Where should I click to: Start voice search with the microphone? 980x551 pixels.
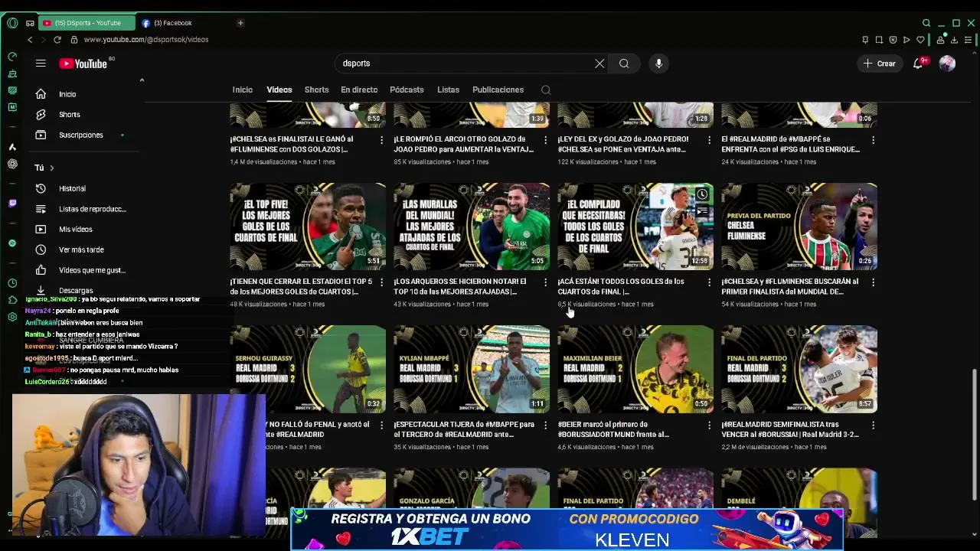click(x=658, y=64)
